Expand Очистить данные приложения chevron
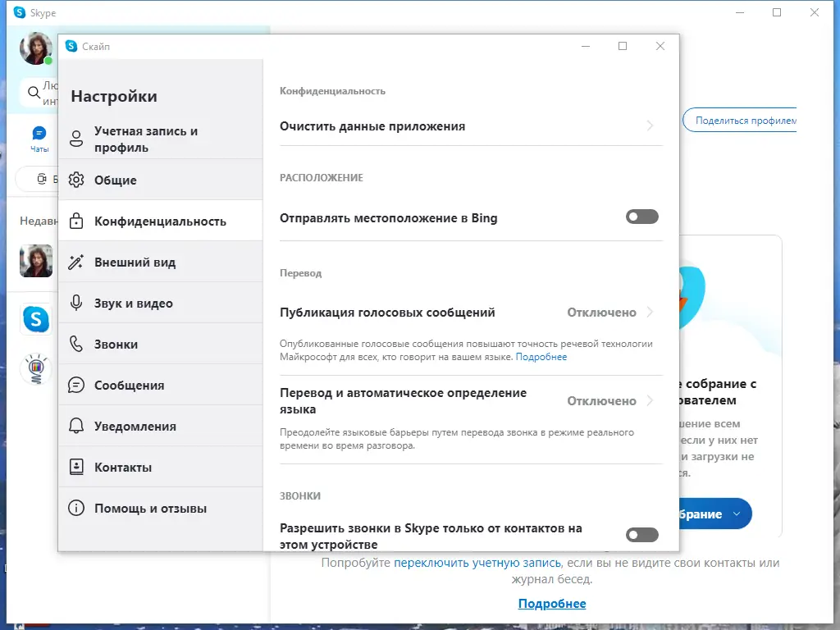This screenshot has width=840, height=630. click(x=650, y=126)
